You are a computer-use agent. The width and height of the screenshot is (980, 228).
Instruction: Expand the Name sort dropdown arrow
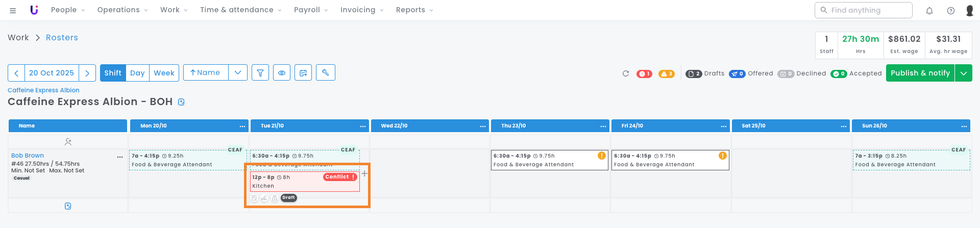coord(238,73)
